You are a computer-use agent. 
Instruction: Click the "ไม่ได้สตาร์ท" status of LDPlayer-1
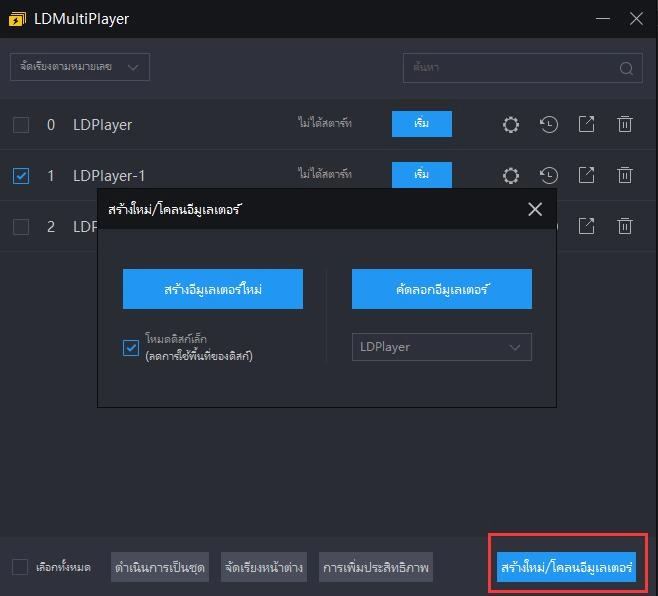(325, 173)
